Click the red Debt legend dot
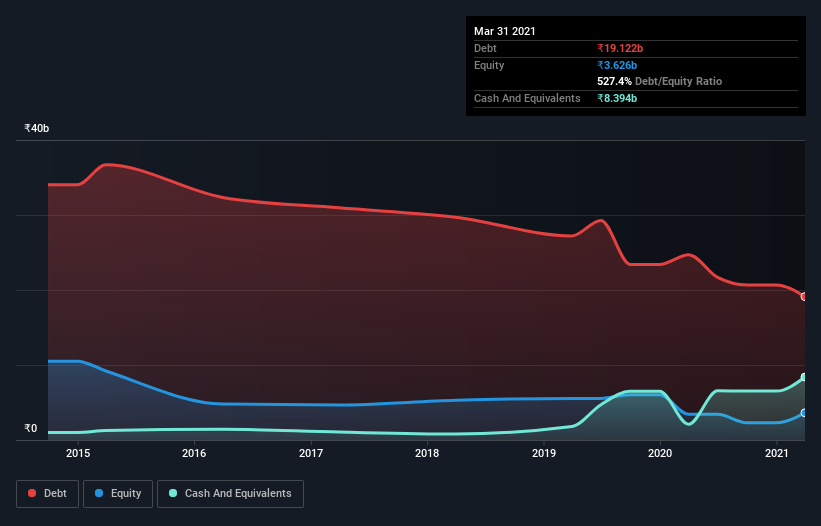The image size is (821, 526). (32, 493)
